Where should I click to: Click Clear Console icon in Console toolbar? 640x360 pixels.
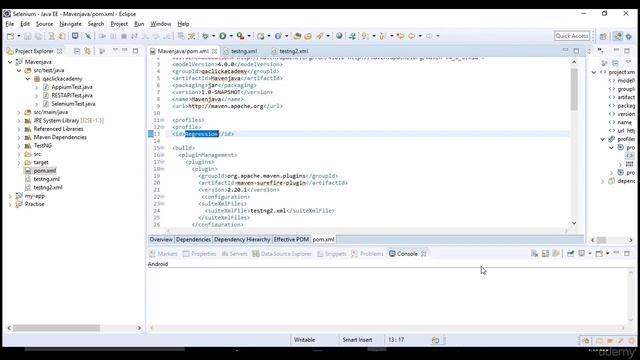coord(534,253)
